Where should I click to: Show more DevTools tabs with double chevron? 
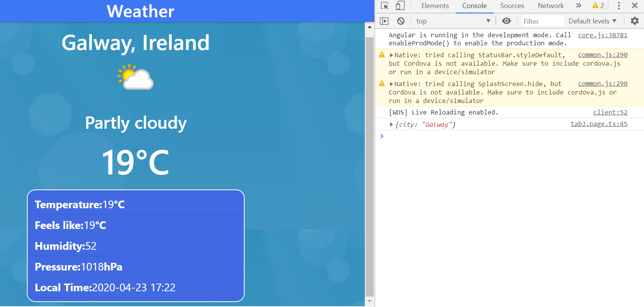[579, 5]
